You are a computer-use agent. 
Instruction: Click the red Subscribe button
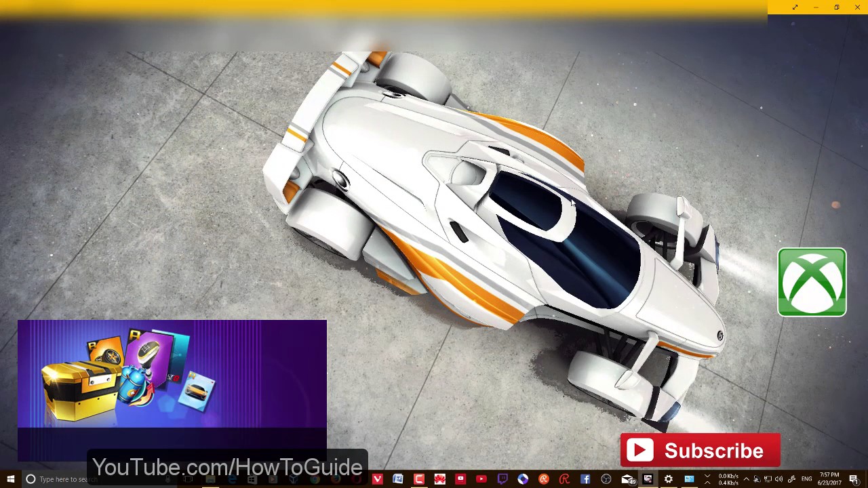[x=700, y=451]
